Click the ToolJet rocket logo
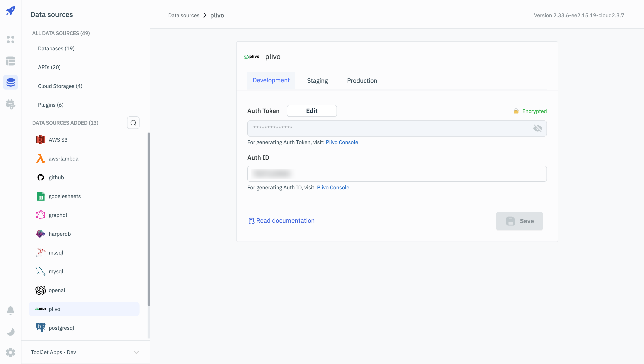Viewport: 644px width, 364px height. click(x=11, y=11)
